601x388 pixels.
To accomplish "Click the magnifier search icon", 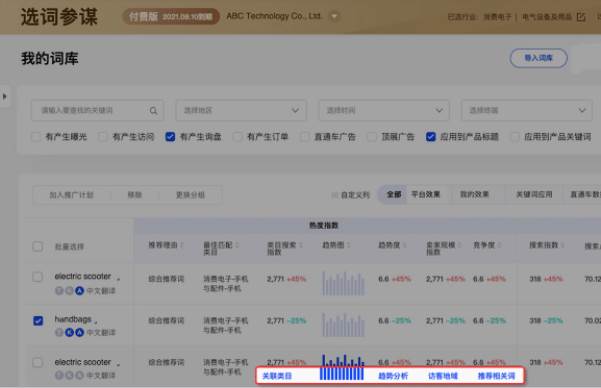I will coord(153,110).
